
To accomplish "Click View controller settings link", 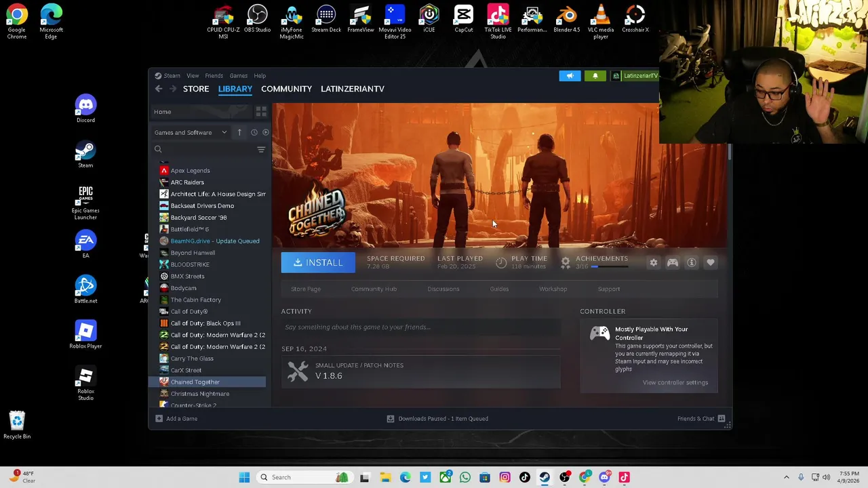I will coord(675,382).
